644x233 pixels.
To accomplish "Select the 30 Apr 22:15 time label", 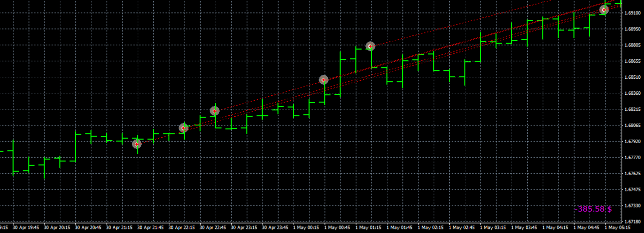I will [x=182, y=228].
